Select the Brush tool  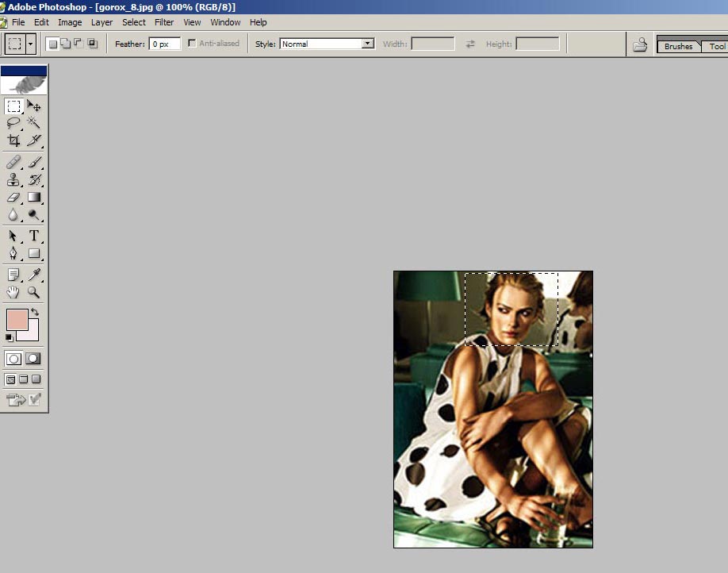(34, 162)
